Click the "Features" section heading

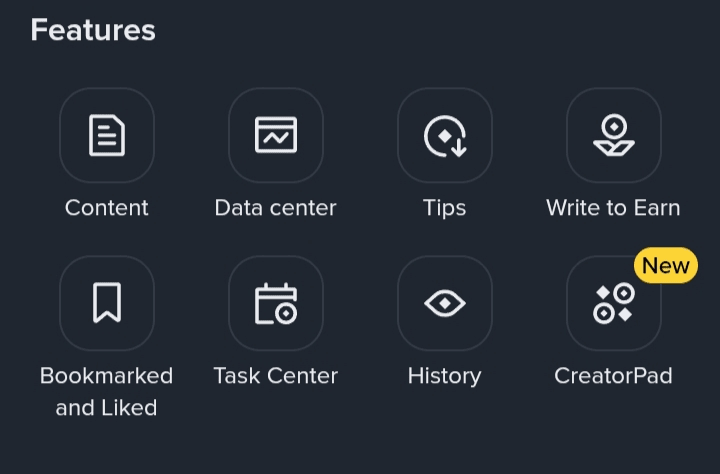pyautogui.click(x=93, y=30)
